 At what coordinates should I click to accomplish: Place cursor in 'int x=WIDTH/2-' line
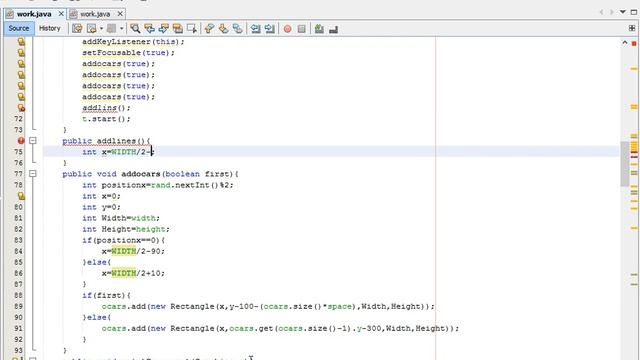pyautogui.click(x=118, y=152)
